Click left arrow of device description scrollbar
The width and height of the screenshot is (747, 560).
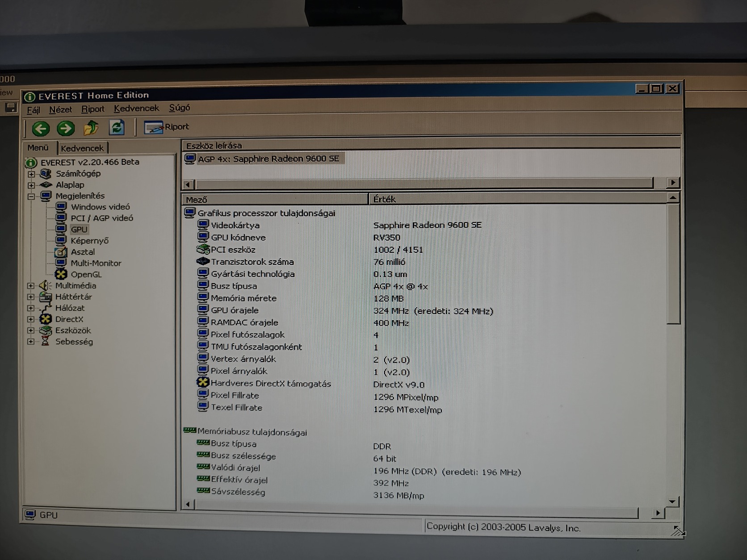188,184
